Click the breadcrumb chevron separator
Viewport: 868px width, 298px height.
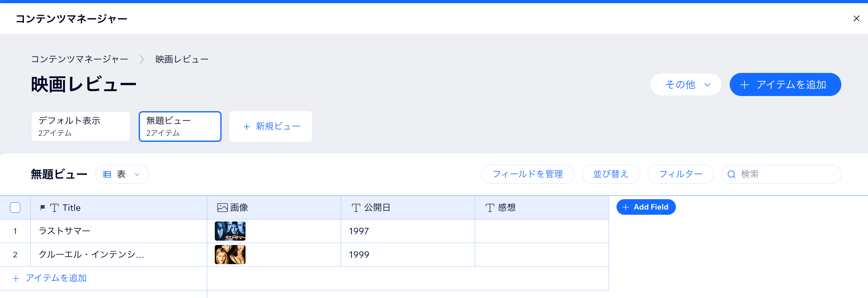click(x=141, y=59)
